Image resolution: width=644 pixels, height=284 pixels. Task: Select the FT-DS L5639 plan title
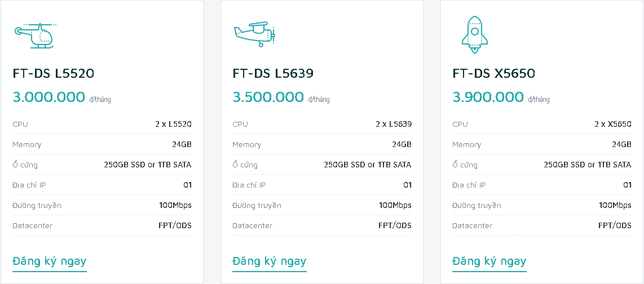(x=273, y=73)
